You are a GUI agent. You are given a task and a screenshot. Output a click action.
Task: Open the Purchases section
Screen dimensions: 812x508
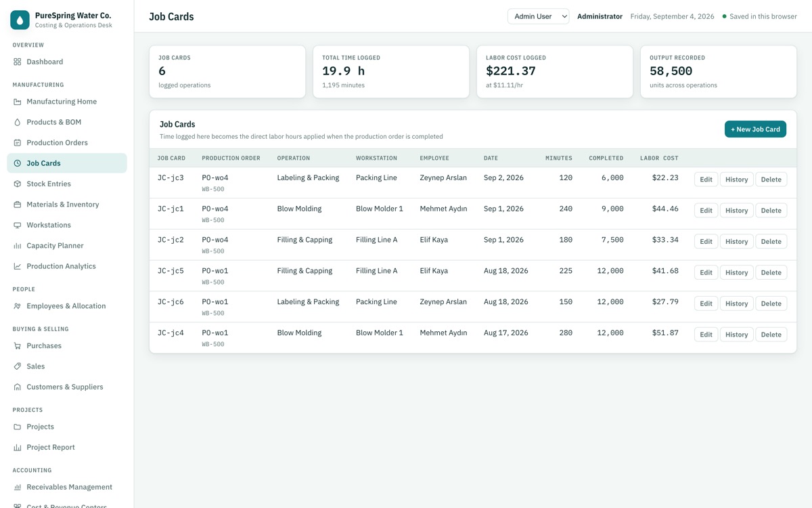click(x=67, y=345)
